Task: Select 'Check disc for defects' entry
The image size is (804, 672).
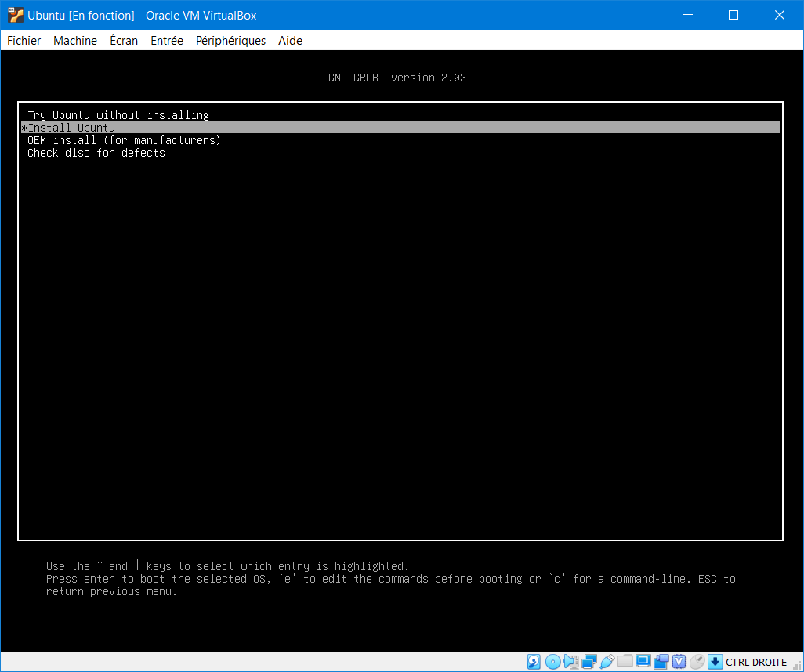Action: pos(400,153)
